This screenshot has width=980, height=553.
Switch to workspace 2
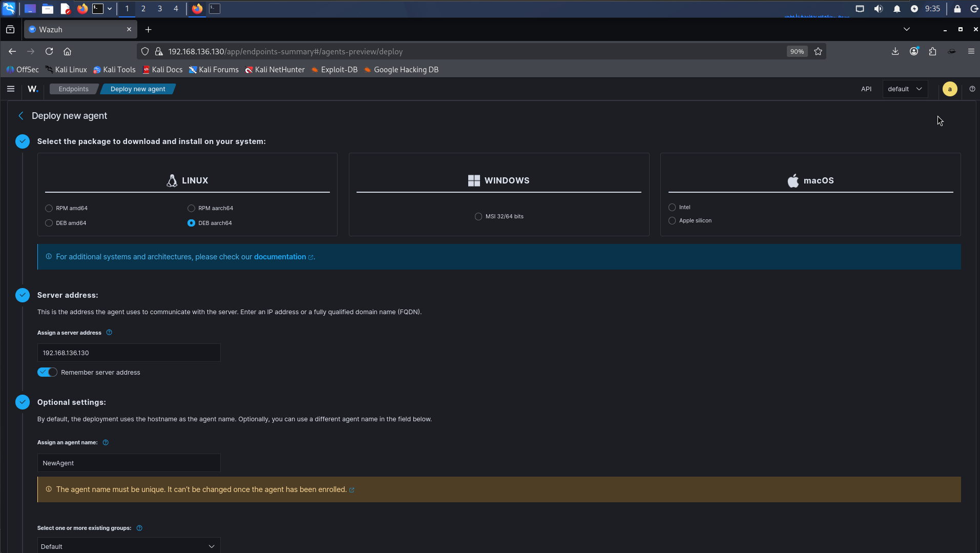click(143, 9)
